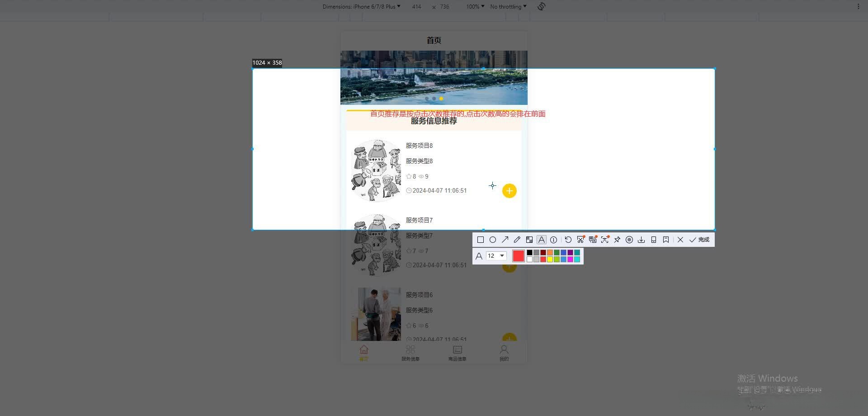Choose the pencil freehand tool
This screenshot has width=868, height=416.
(x=517, y=240)
